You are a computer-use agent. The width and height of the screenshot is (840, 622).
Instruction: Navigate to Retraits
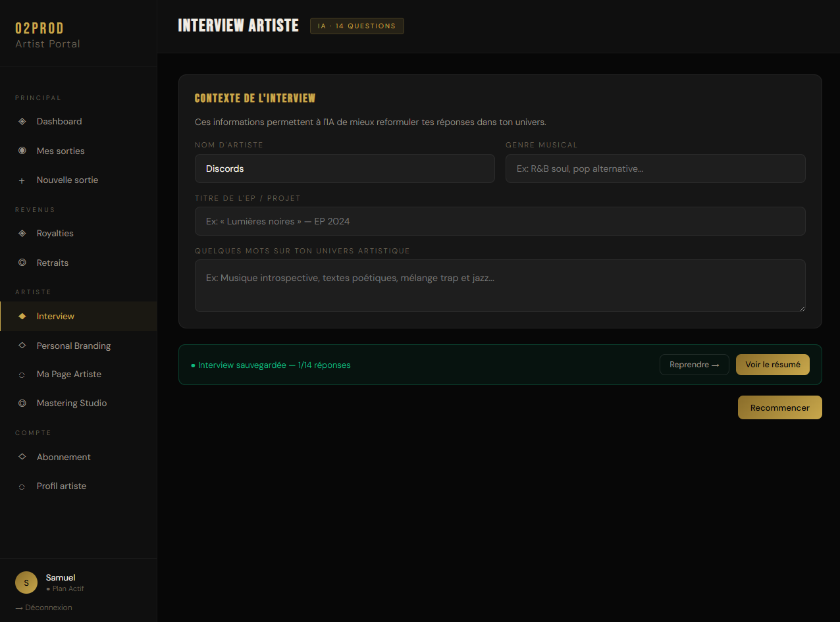click(x=78, y=263)
